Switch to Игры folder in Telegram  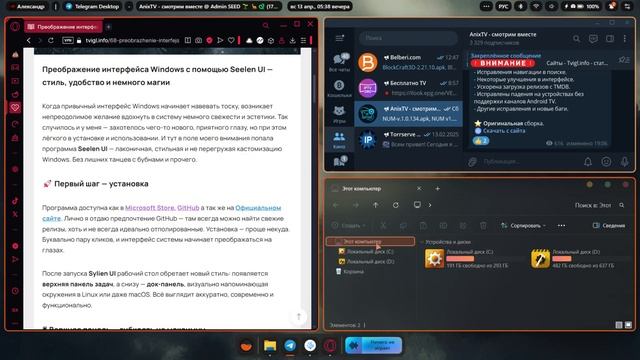pyautogui.click(x=340, y=114)
